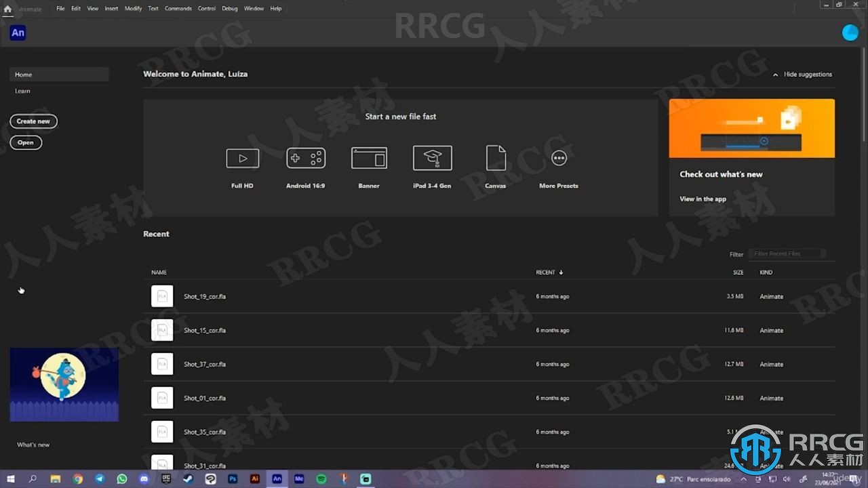Open the Help menu
The image size is (868, 488).
pyautogui.click(x=276, y=9)
